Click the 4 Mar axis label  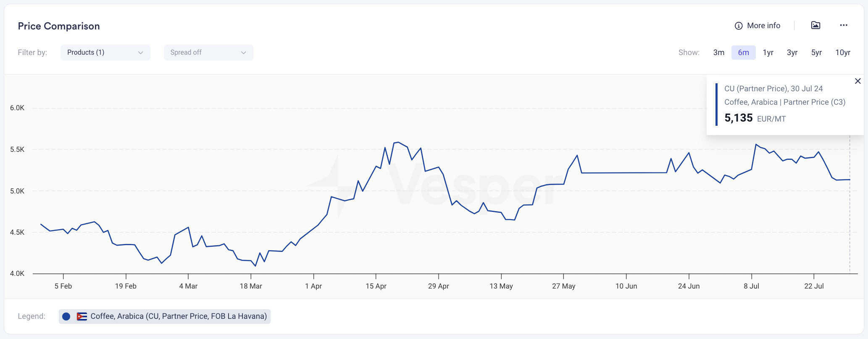click(x=188, y=286)
